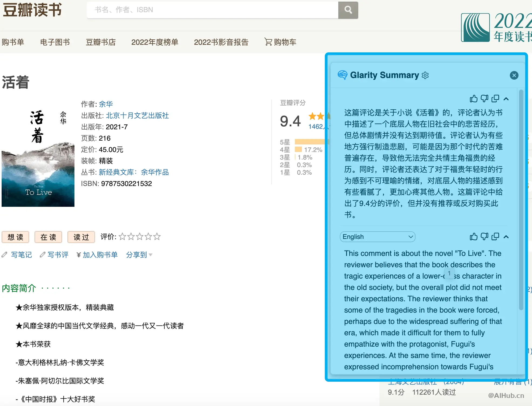
Task: Mark book as 在读
Action: [x=48, y=237]
